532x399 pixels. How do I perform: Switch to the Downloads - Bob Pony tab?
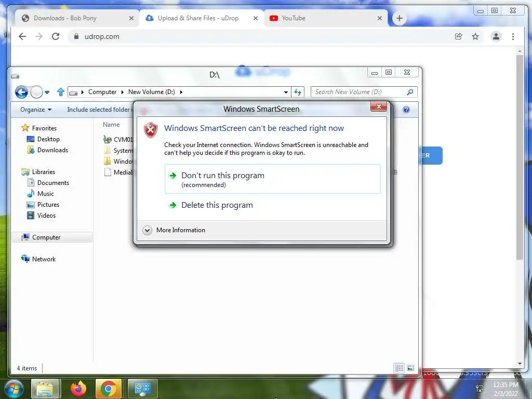pyautogui.click(x=77, y=18)
